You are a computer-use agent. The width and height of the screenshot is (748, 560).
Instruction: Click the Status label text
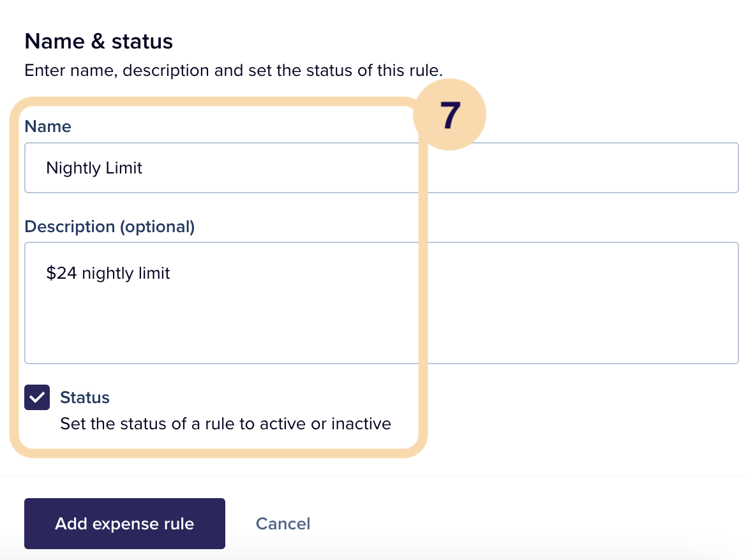click(85, 397)
